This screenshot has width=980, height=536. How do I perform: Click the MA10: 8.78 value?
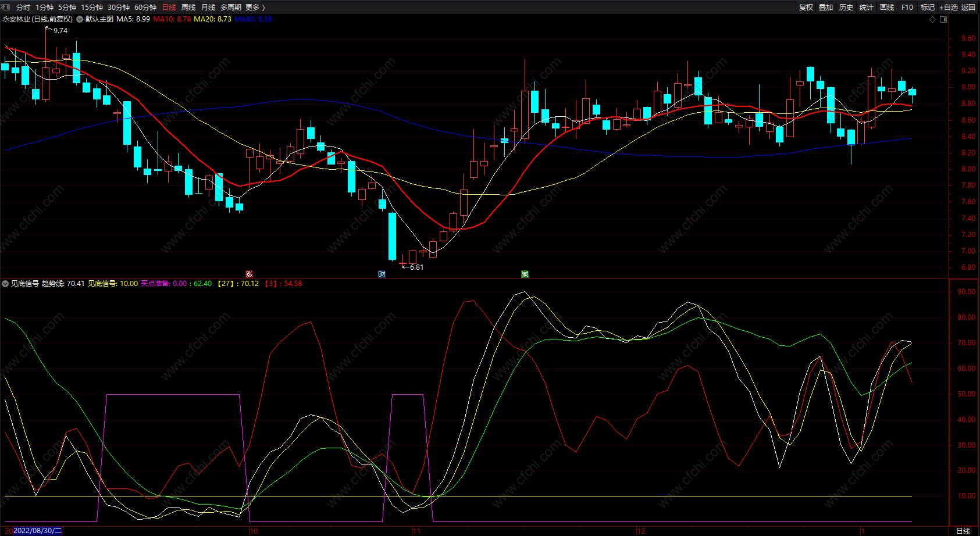tap(172, 19)
